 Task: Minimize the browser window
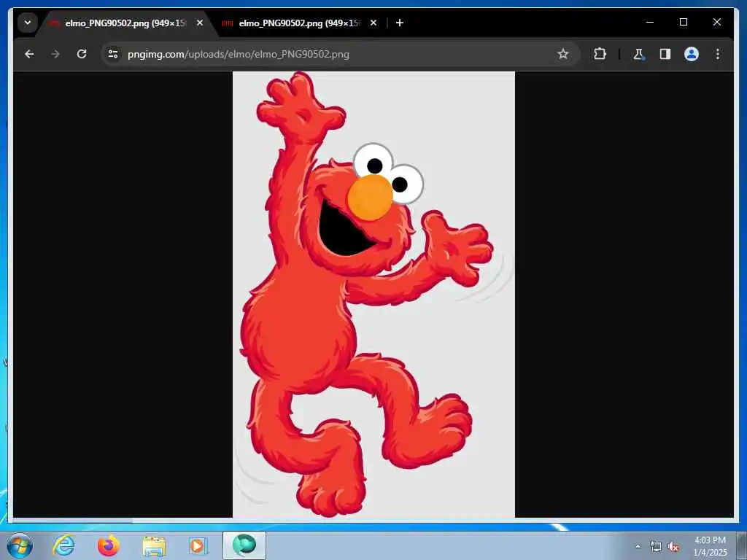point(650,23)
